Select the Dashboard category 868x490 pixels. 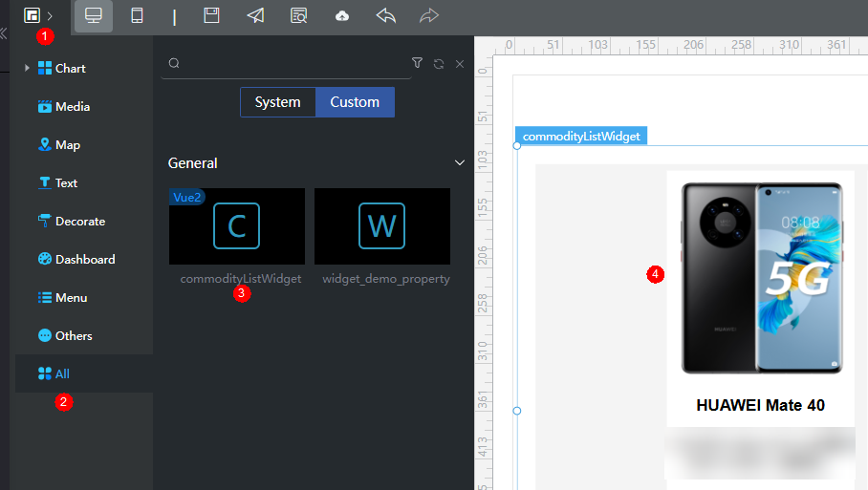pyautogui.click(x=76, y=259)
